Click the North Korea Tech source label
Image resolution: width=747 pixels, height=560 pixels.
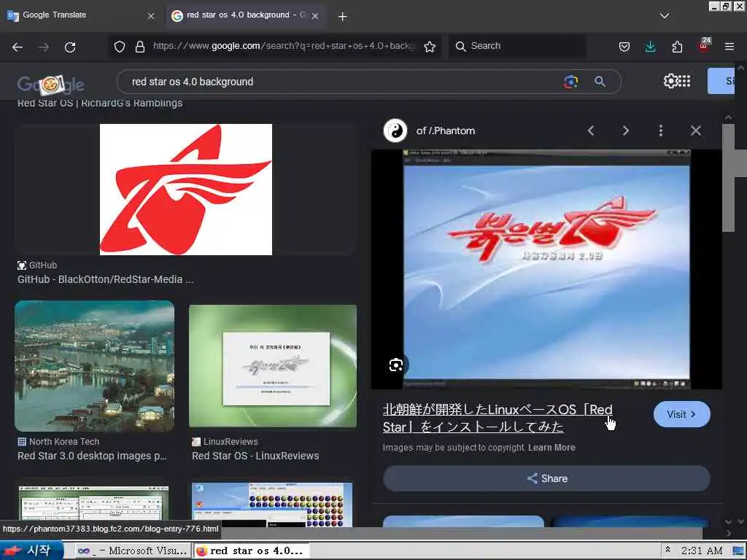tap(64, 441)
